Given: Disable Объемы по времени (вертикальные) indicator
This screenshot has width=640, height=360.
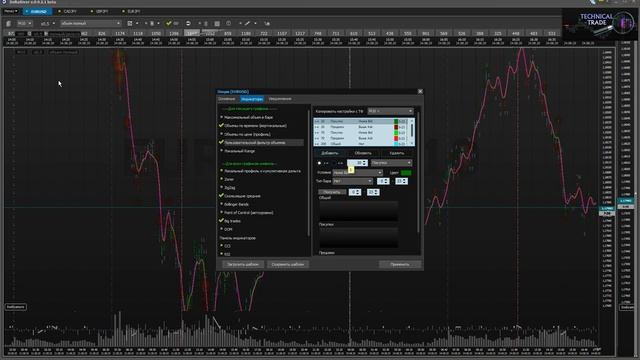Looking at the screenshot, I should pyautogui.click(x=254, y=126).
